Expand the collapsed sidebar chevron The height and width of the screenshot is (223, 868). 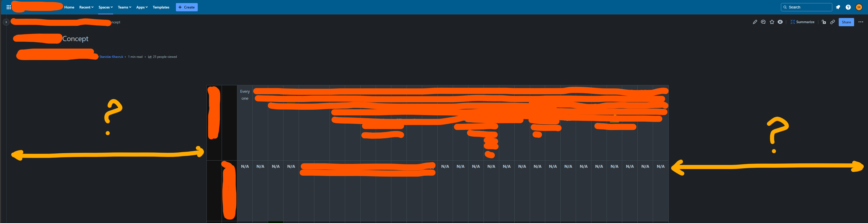pos(6,22)
